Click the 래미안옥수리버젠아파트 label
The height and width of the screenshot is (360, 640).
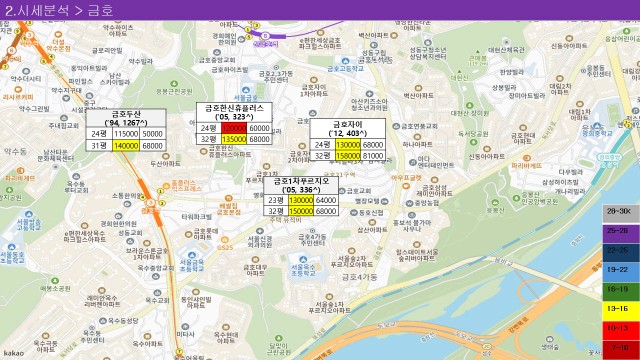(x=102, y=301)
